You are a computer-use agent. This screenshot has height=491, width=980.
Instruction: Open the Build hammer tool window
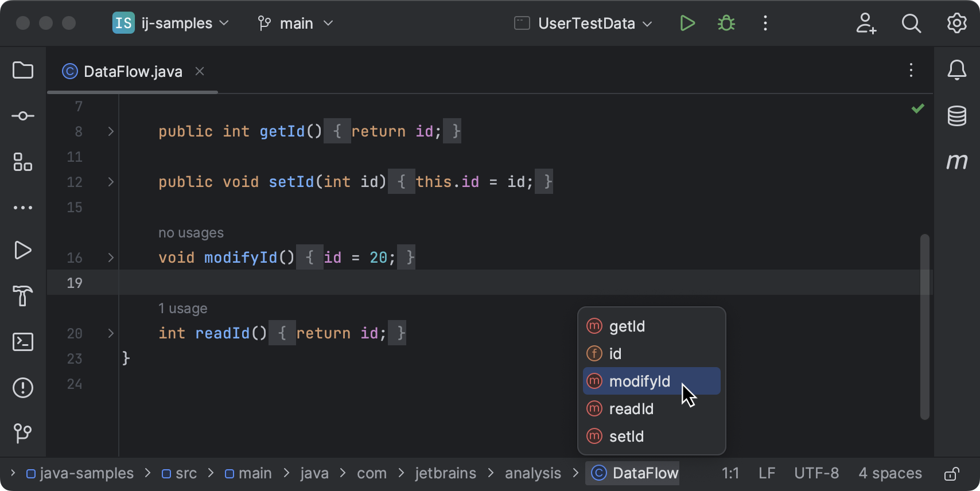[x=23, y=296]
